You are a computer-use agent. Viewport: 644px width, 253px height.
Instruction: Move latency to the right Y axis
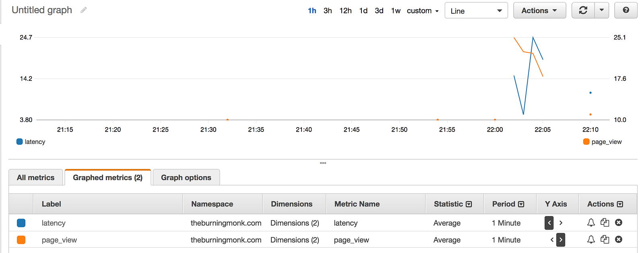coord(561,222)
